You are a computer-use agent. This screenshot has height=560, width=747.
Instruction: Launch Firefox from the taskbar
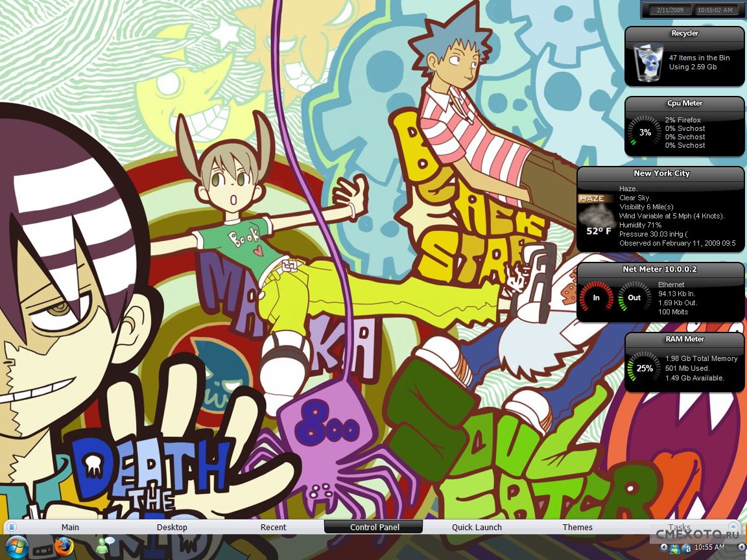64,548
